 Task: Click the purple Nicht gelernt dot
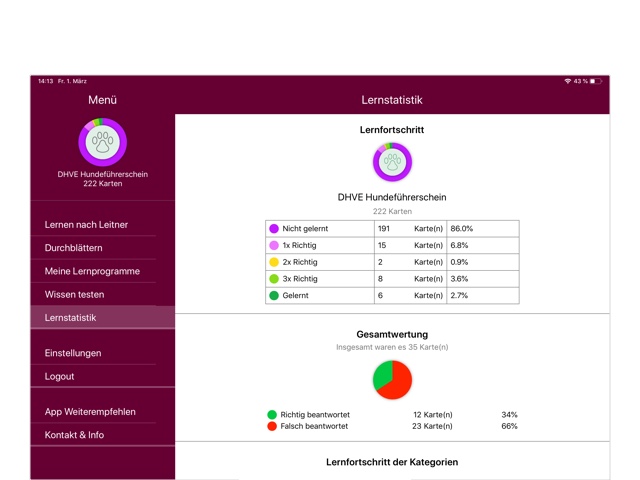(x=274, y=229)
